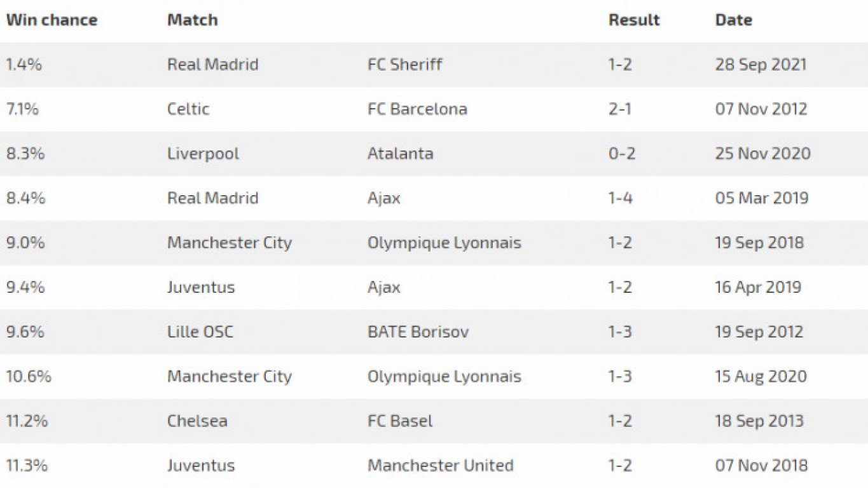
Task: Click Chelsea in the match list
Action: [197, 421]
